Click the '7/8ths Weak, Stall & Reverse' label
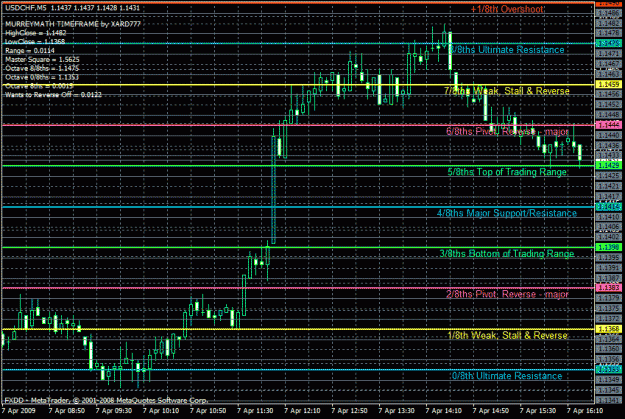The image size is (625, 419). click(507, 91)
